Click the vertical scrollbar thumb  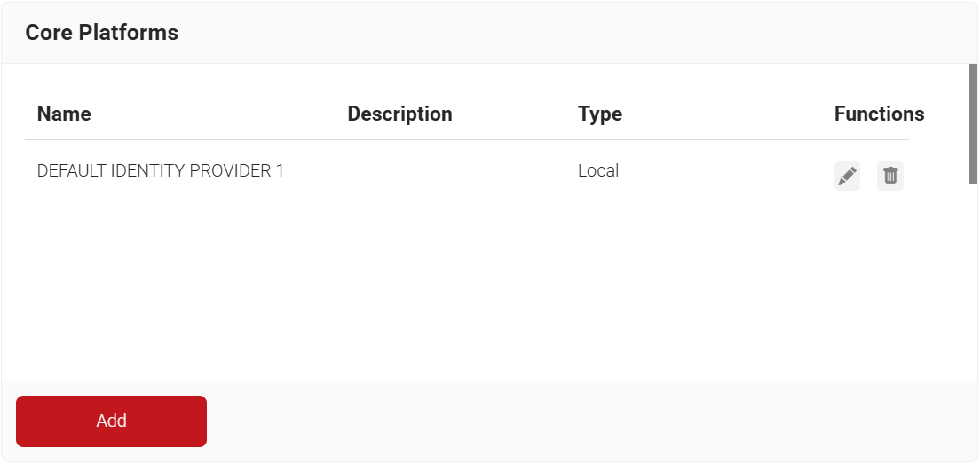973,123
